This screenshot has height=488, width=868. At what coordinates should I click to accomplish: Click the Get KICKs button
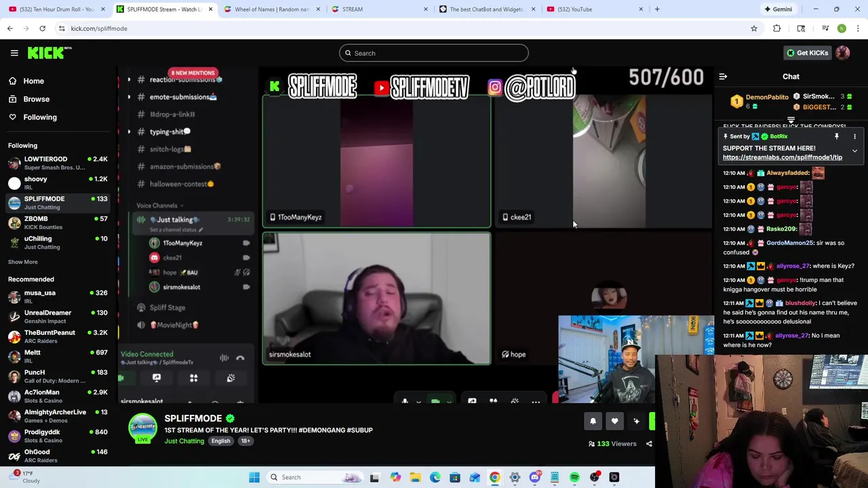point(807,53)
